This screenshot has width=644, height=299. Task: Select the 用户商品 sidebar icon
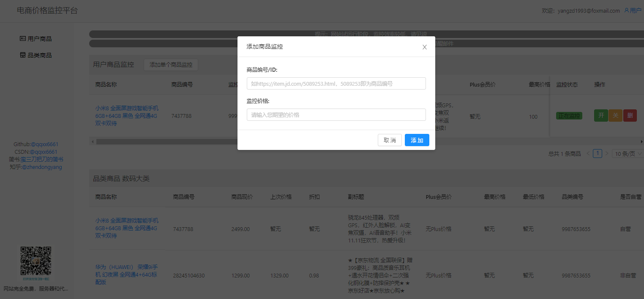click(23, 38)
